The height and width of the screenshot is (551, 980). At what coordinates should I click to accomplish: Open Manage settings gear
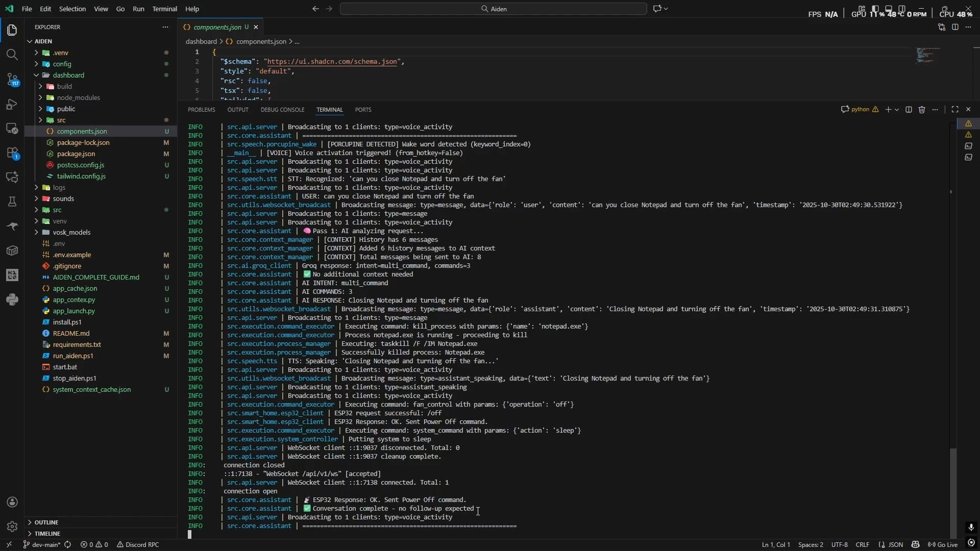pyautogui.click(x=12, y=526)
